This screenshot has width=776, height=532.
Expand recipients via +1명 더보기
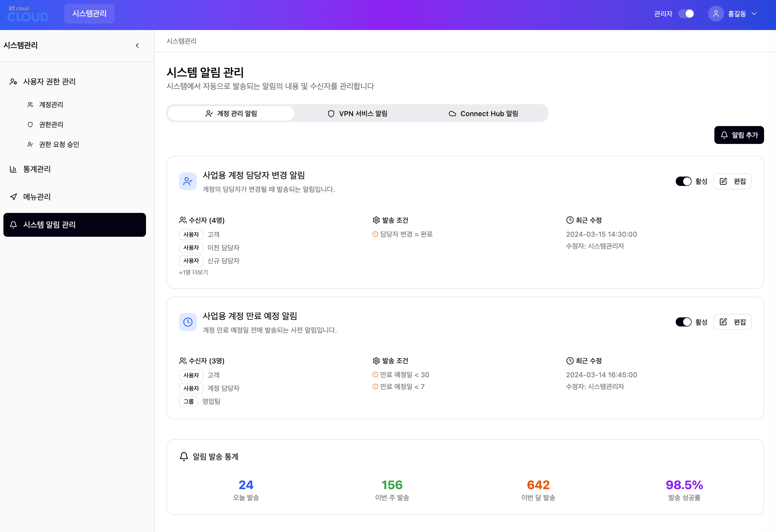tap(193, 272)
